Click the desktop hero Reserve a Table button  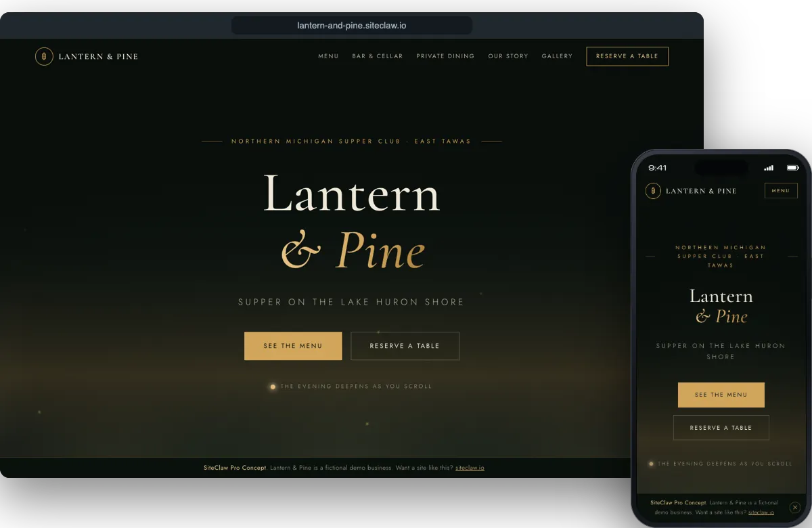[405, 346]
